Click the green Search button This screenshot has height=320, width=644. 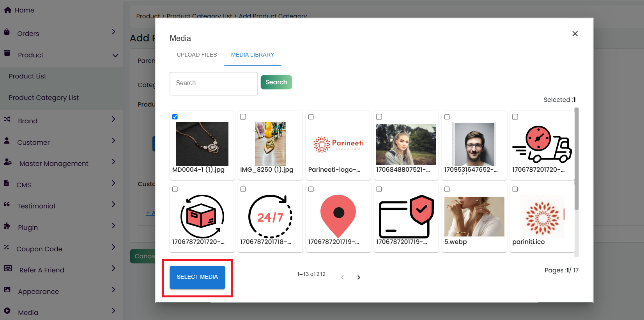[276, 82]
